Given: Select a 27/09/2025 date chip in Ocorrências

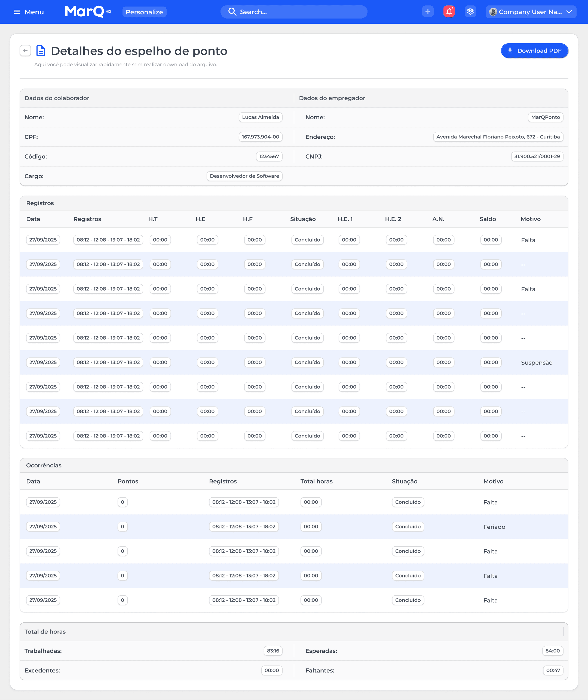Looking at the screenshot, I should (43, 502).
